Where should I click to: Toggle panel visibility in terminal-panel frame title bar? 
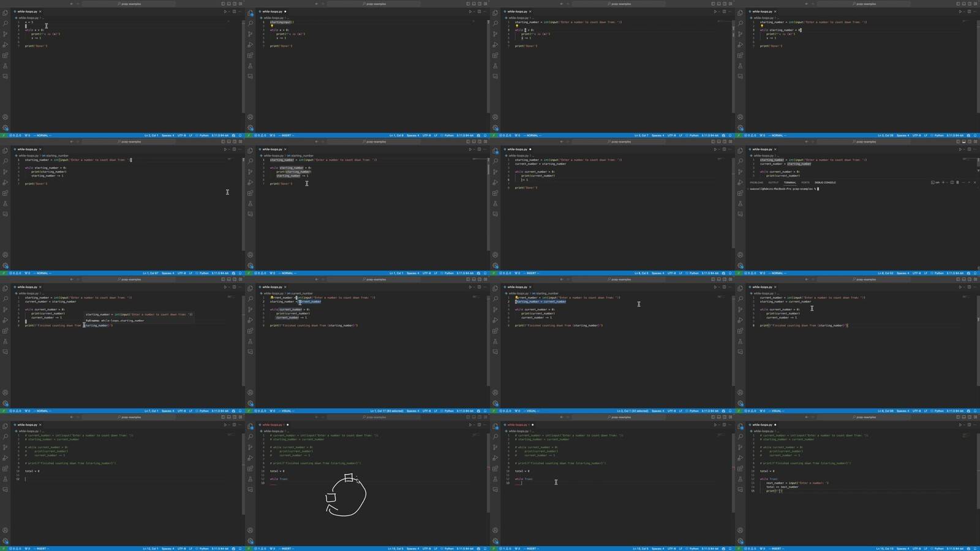click(x=963, y=141)
